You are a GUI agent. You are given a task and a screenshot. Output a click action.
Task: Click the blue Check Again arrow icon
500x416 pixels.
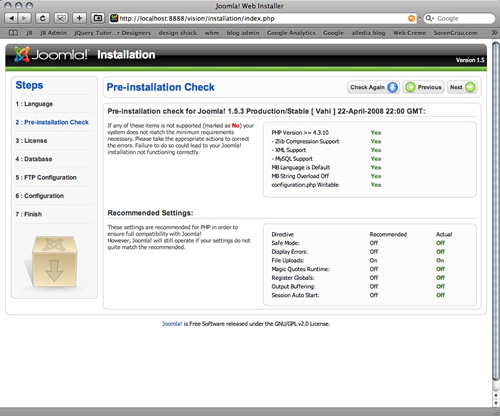pyautogui.click(x=393, y=87)
